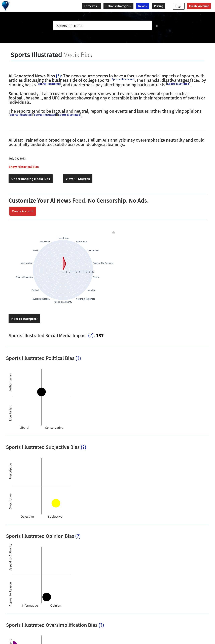Click the Understanding Media Bias button
Image resolution: width=215 pixels, height=644 pixels.
(x=30, y=179)
